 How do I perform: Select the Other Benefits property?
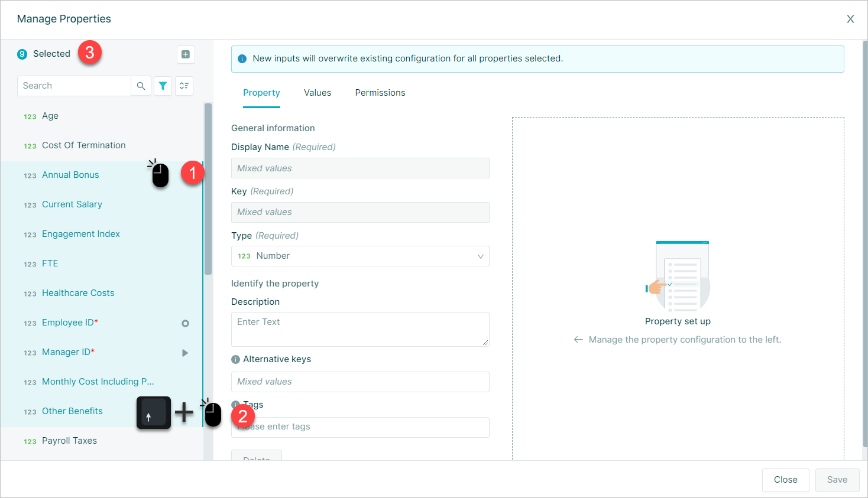102,411
